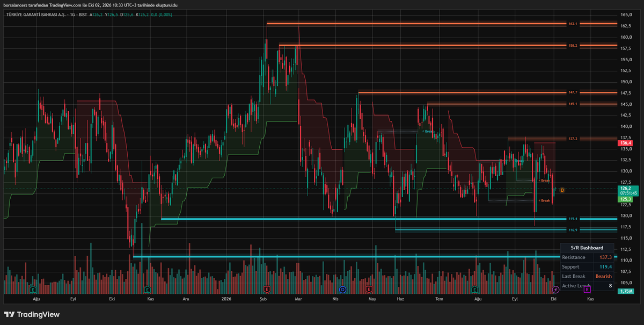
Task: Select the Haz month label on the time axis
Action: click(400, 298)
